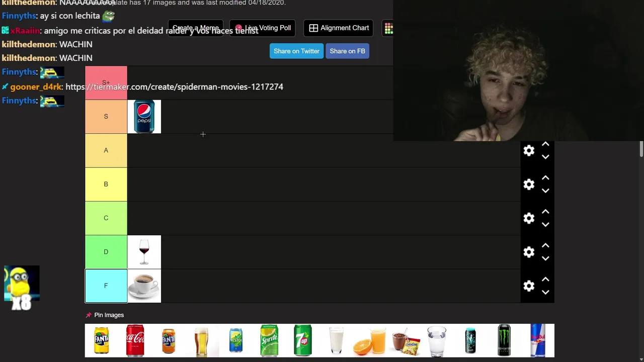Click the B tier label
644x362 pixels.
click(x=106, y=184)
